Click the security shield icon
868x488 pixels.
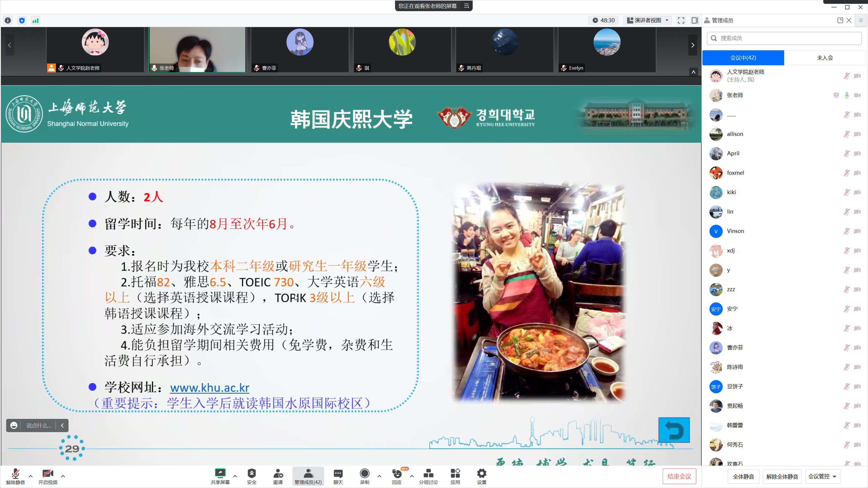(251, 476)
